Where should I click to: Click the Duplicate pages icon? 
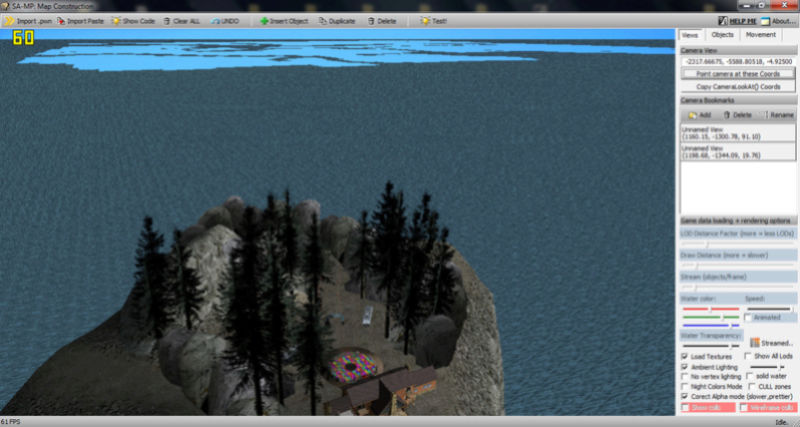[322, 21]
